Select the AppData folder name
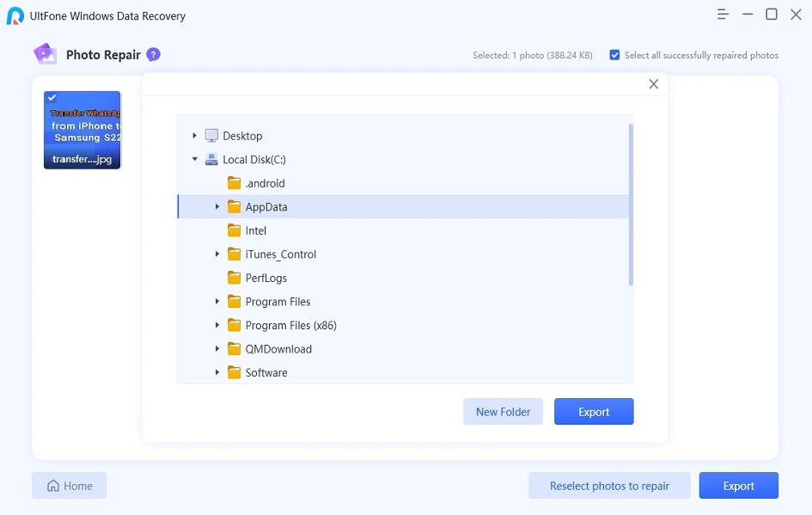The height and width of the screenshot is (515, 812). point(266,207)
